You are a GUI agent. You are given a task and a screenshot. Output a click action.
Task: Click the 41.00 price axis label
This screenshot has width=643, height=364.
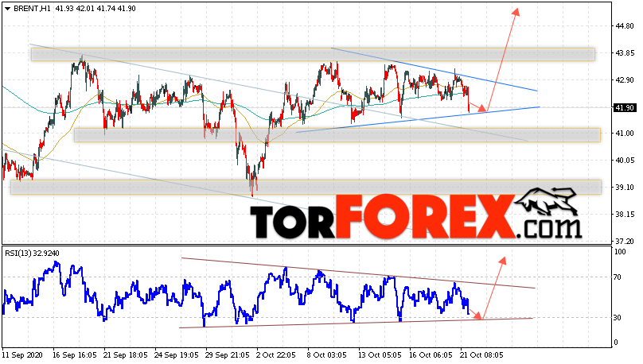coord(624,134)
